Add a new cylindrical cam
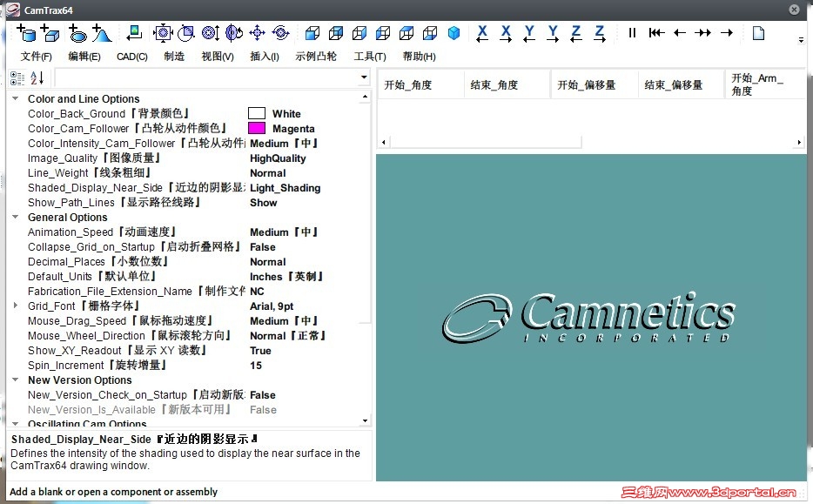813x504 pixels. point(26,33)
